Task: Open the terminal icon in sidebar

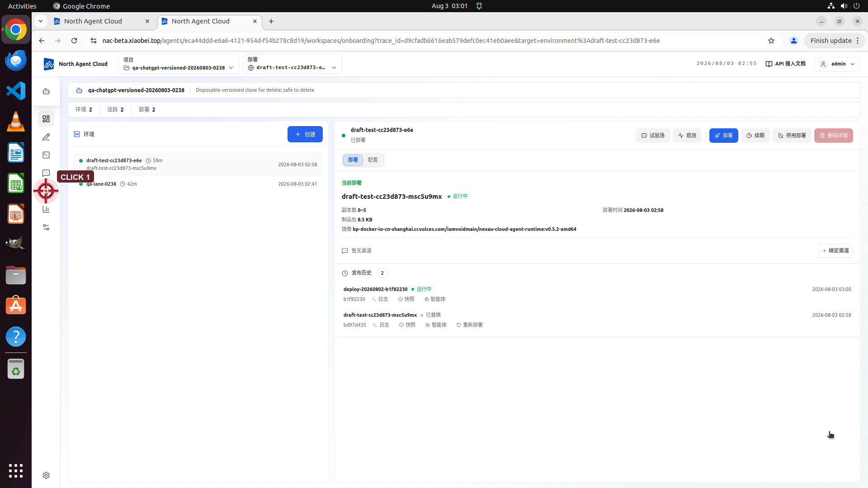Action: coord(46,155)
